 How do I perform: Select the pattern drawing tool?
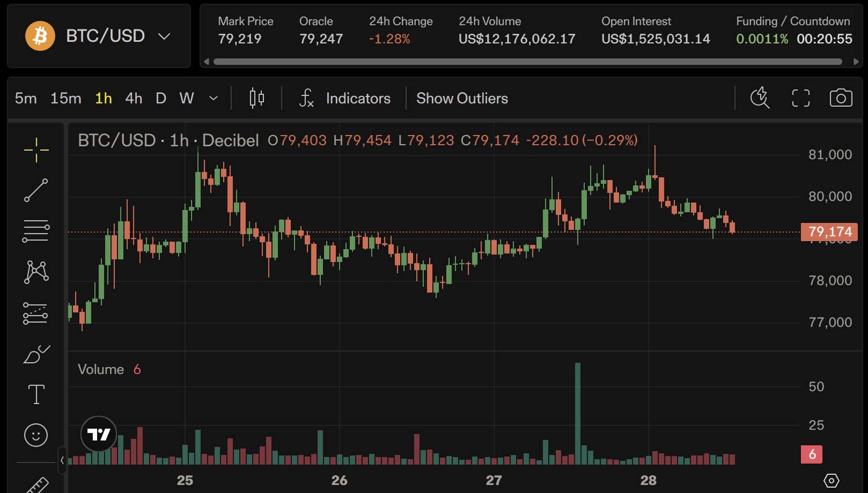(x=36, y=272)
